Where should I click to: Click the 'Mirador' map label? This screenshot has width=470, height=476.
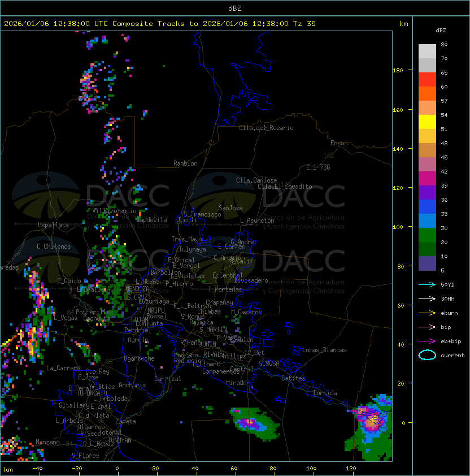point(238,383)
